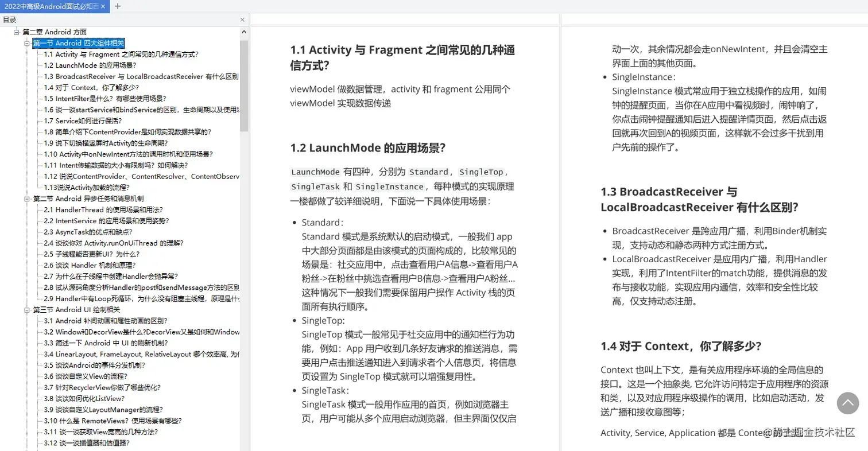Viewport: 868px width, 451px height.
Task: Open outline item 1.6 startService和bindService的区别
Action: [141, 110]
